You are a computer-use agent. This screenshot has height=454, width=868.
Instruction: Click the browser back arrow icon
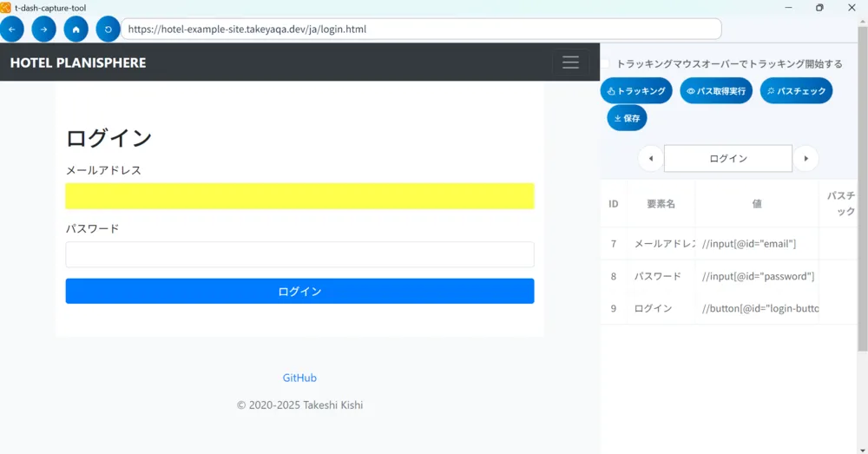[x=11, y=29]
